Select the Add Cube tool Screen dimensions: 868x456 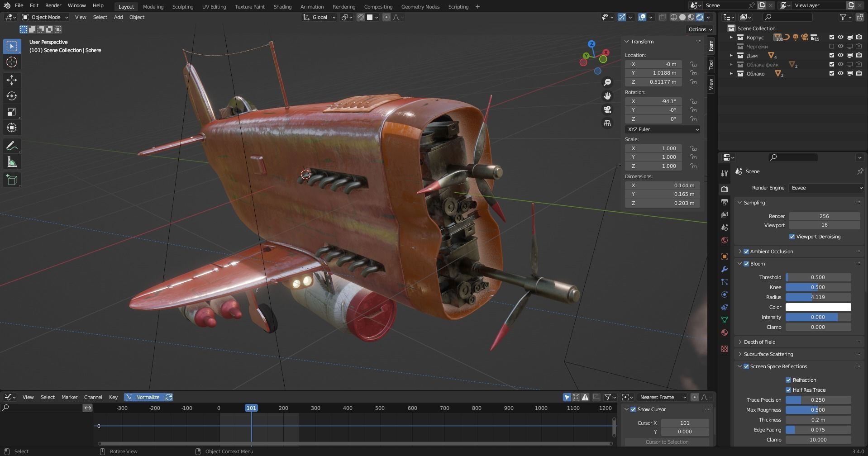[x=12, y=180]
